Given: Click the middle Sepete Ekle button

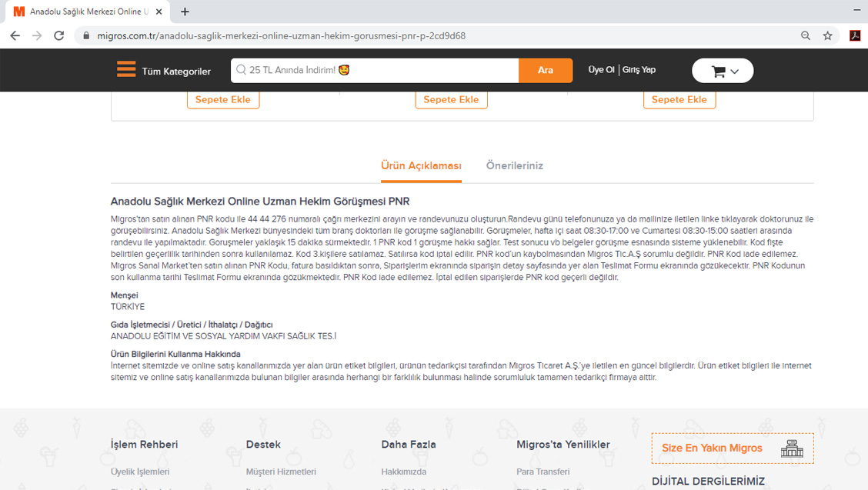Looking at the screenshot, I should click(x=451, y=100).
